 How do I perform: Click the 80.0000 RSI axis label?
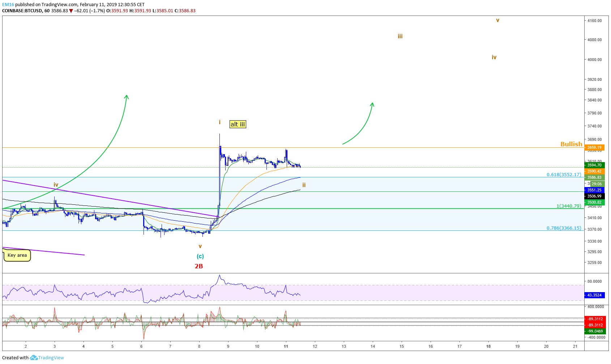(594, 281)
